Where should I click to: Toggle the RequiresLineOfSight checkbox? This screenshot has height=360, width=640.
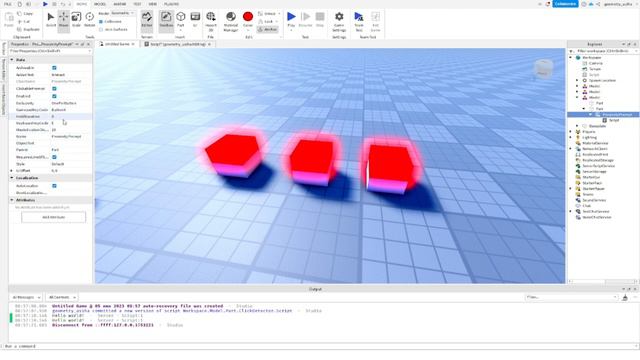tap(54, 157)
